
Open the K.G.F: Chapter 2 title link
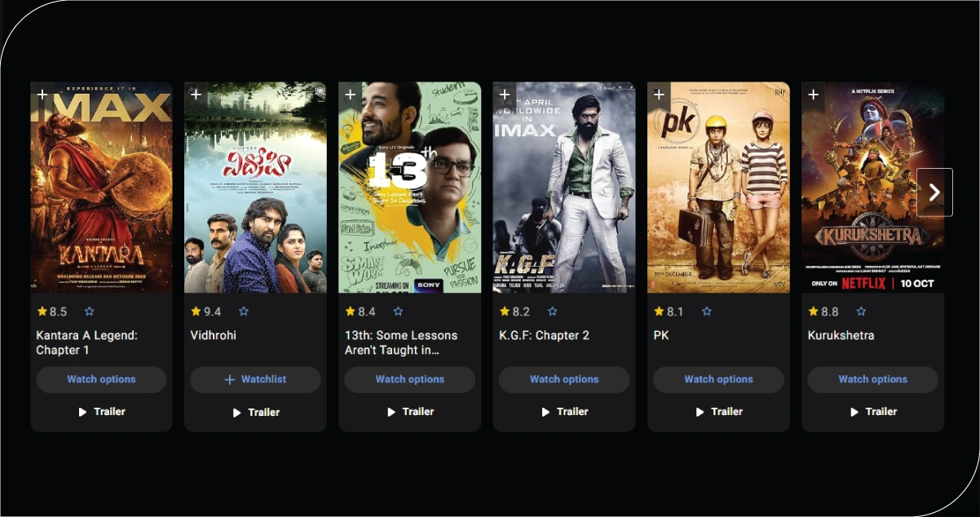click(544, 335)
